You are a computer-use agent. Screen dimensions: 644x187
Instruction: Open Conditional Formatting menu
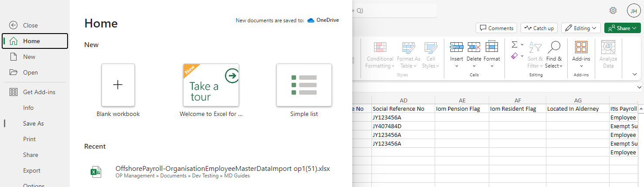click(x=380, y=55)
